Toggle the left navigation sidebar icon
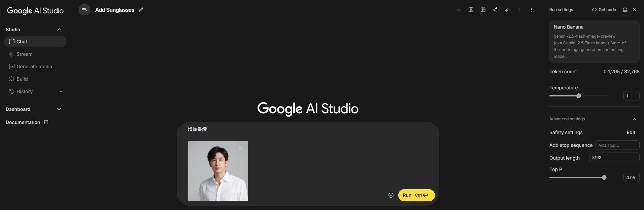 point(84,10)
